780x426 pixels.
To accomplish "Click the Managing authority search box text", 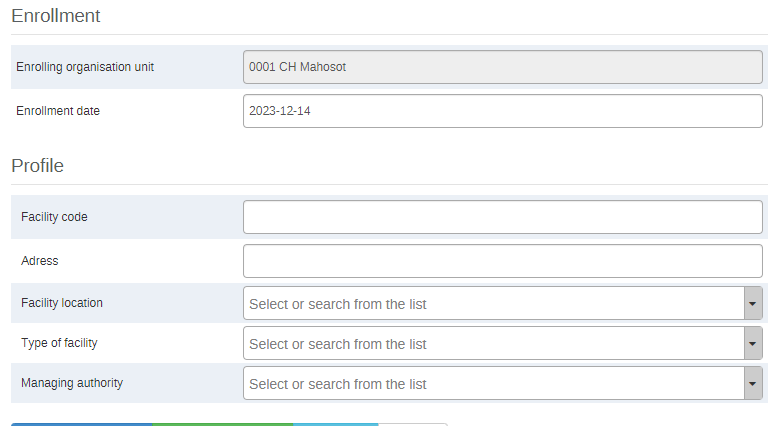I will pos(338,384).
